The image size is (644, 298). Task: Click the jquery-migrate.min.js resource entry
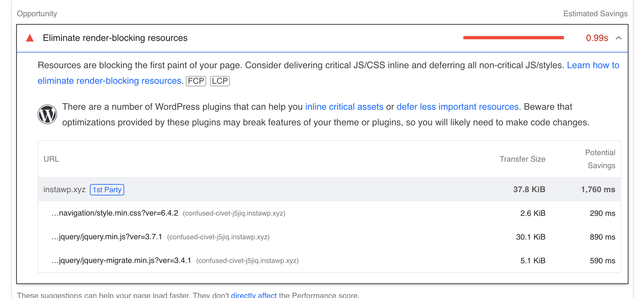click(121, 260)
